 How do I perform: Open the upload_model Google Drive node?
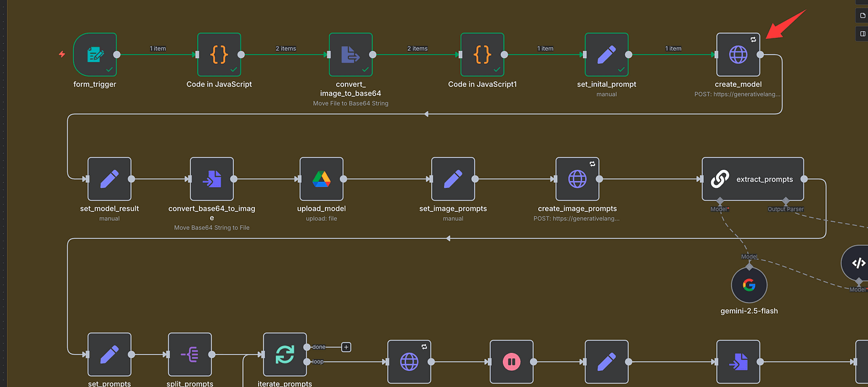(321, 179)
